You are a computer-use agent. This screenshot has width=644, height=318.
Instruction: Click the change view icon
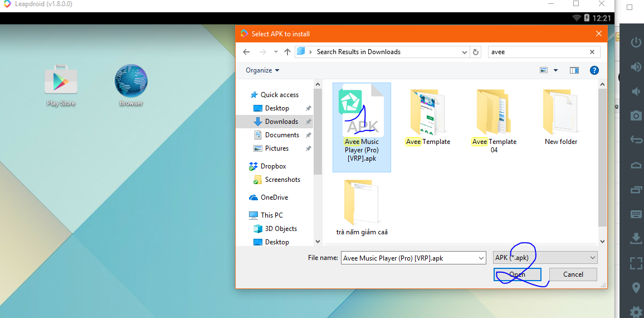(544, 70)
